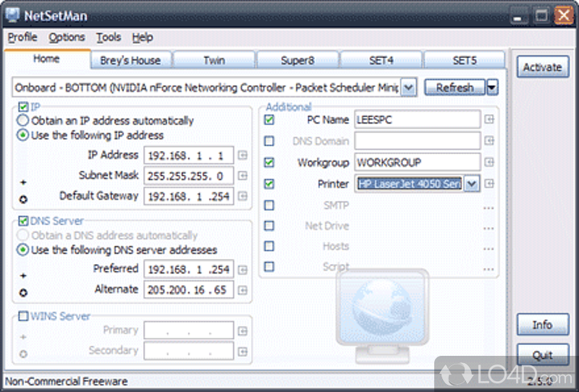Switch to the Super8 profile tab
Screen dimensions: 579x392
tap(297, 60)
